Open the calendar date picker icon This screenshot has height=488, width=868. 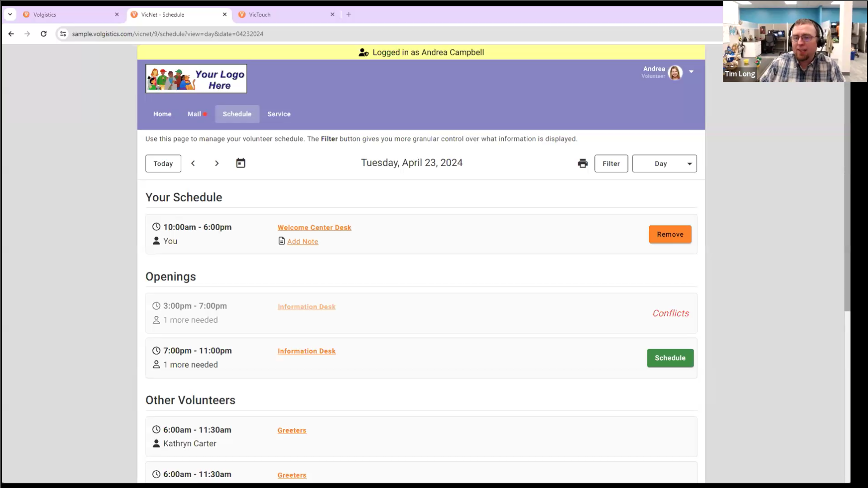pos(241,163)
